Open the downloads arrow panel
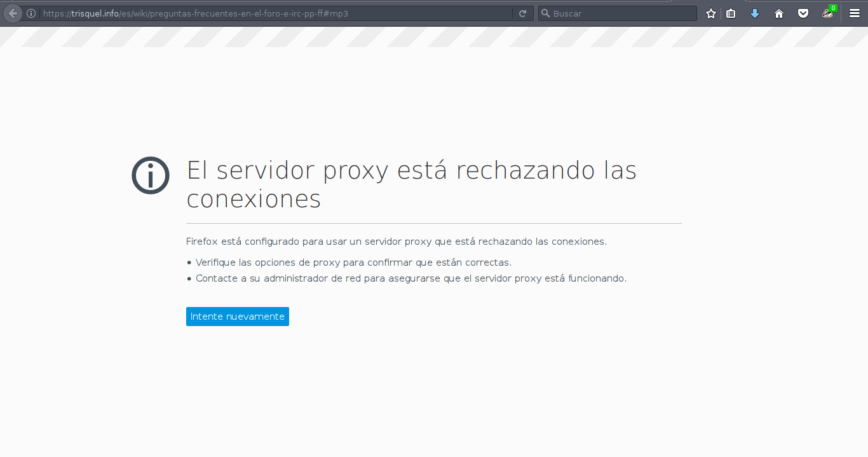 pyautogui.click(x=755, y=13)
